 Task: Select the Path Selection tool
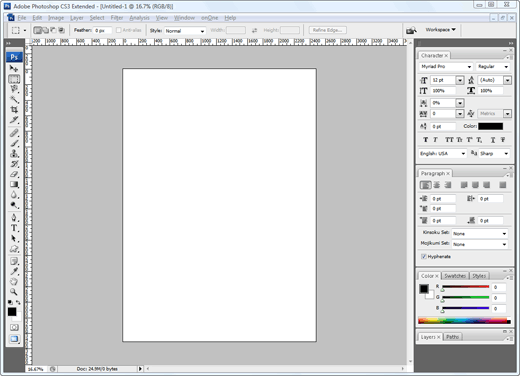14,239
